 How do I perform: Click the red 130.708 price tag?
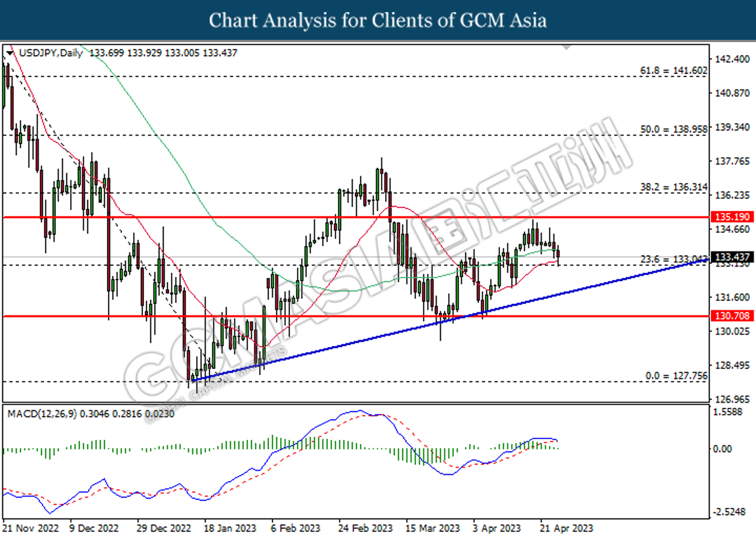(x=732, y=316)
